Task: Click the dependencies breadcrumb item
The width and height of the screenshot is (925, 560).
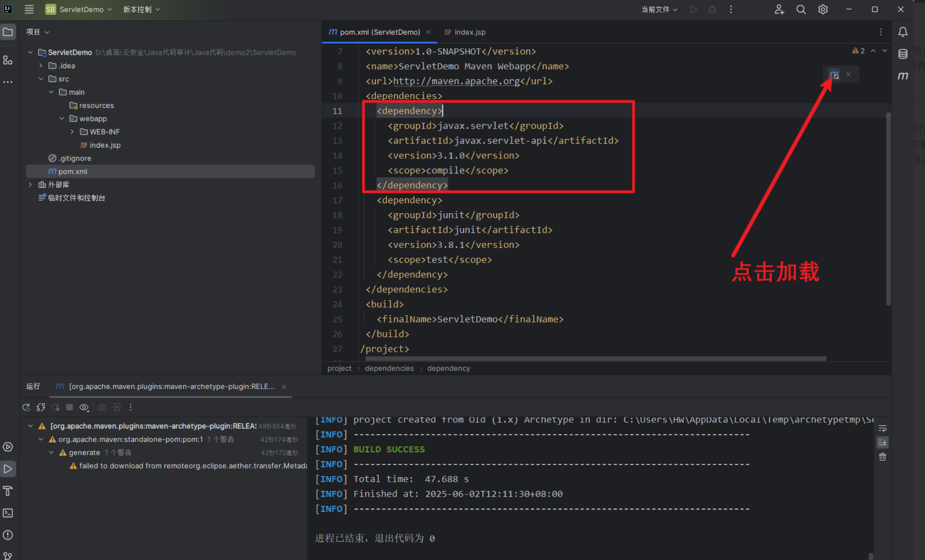Action: (389, 368)
